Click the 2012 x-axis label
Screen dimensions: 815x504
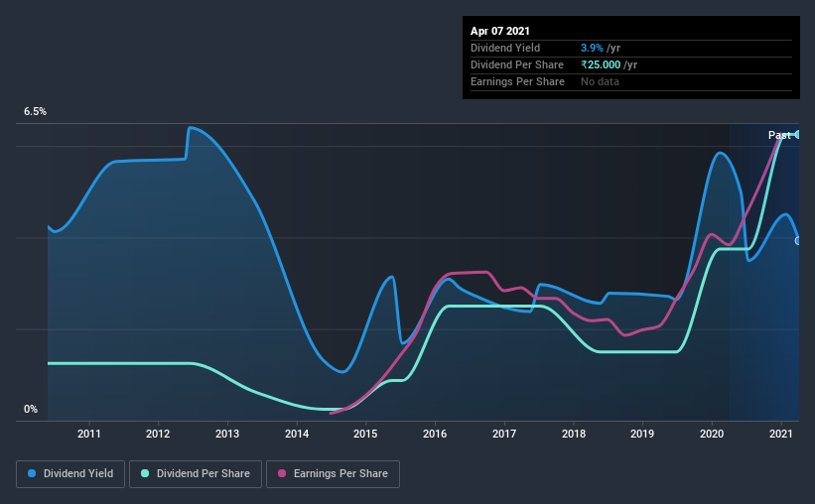pyautogui.click(x=158, y=434)
